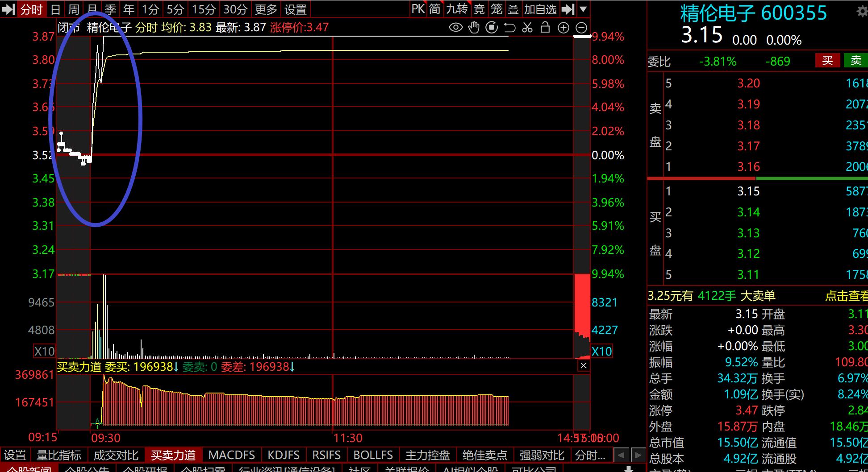Click the green 卖 sell button
The image size is (868, 472).
pyautogui.click(x=855, y=61)
